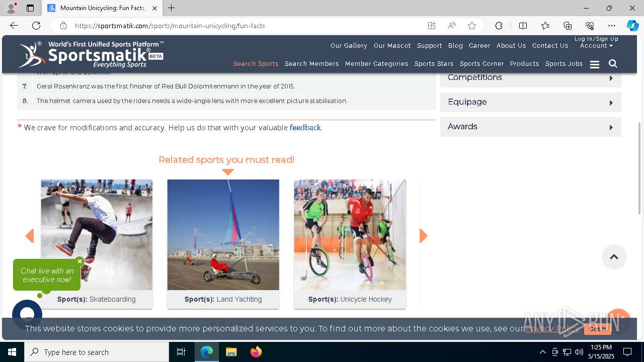Open Windows notification center

(x=627, y=352)
